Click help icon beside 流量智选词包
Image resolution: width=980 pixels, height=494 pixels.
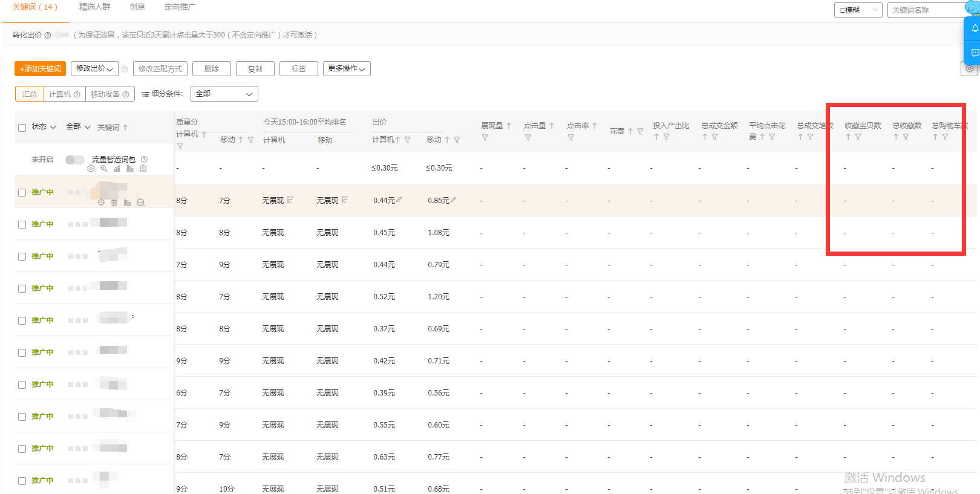click(144, 160)
